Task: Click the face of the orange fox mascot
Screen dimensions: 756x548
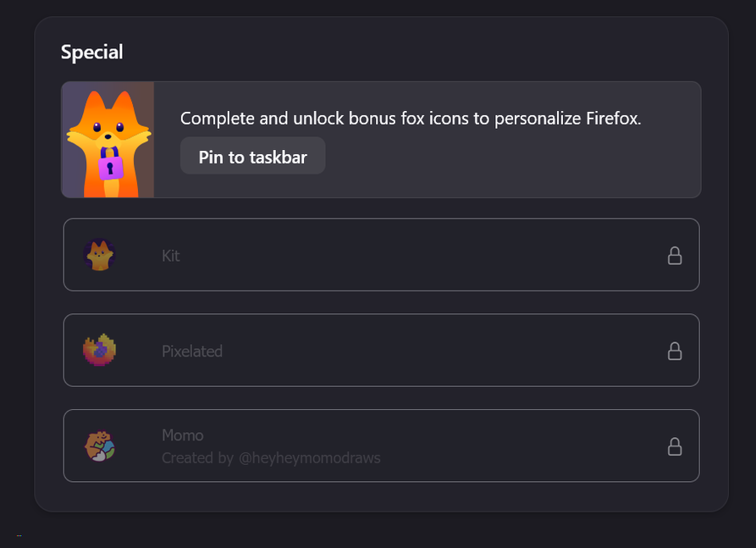Action: pos(109,127)
